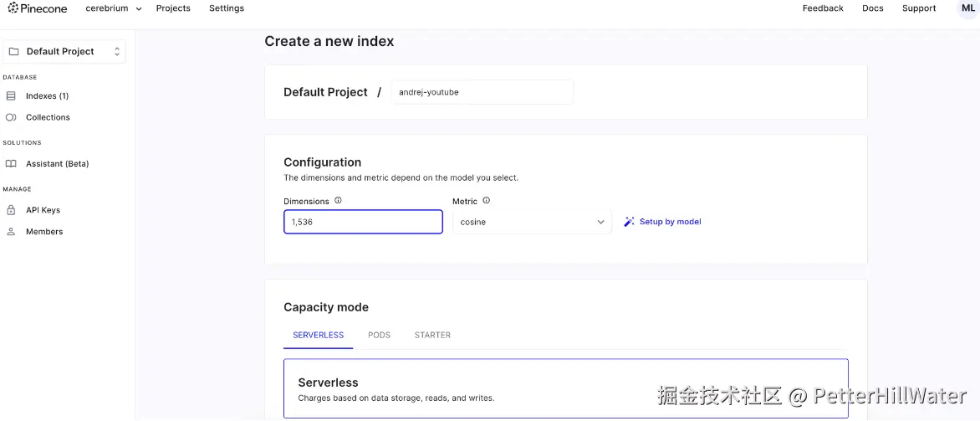Switch to the STARTER capacity tab

432,335
